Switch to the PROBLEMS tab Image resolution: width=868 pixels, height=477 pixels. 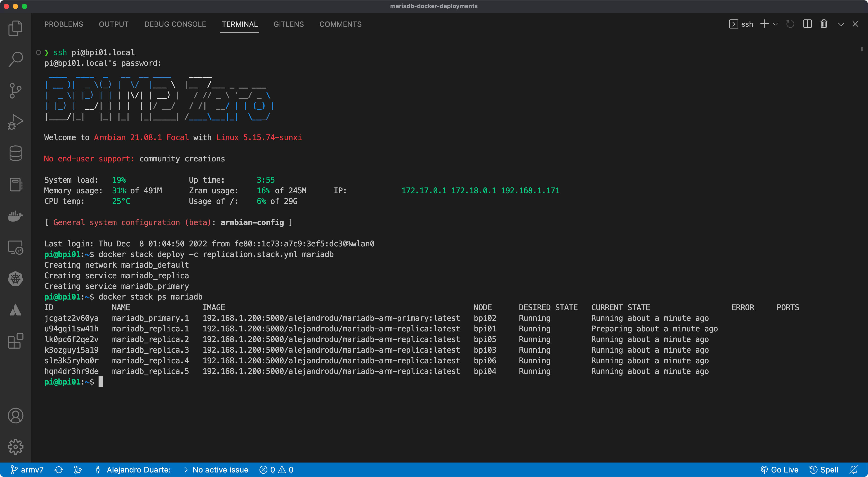pos(64,24)
